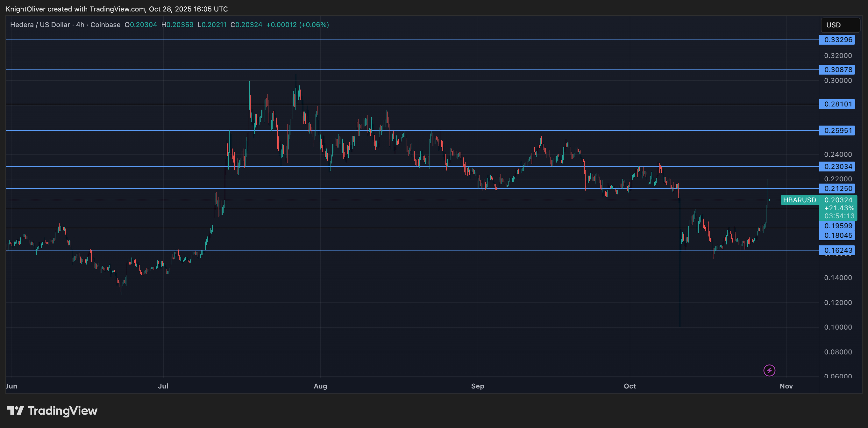Click the Aug marker on time axis

pyautogui.click(x=320, y=386)
